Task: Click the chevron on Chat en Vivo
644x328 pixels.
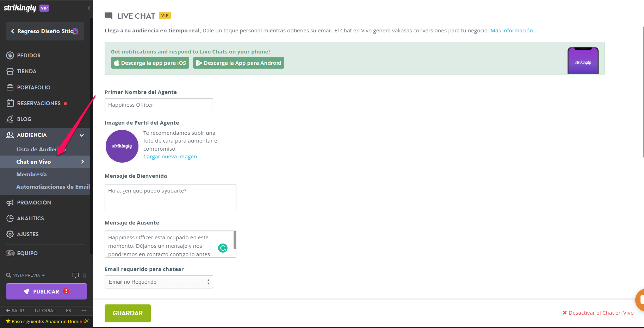Action: click(82, 162)
